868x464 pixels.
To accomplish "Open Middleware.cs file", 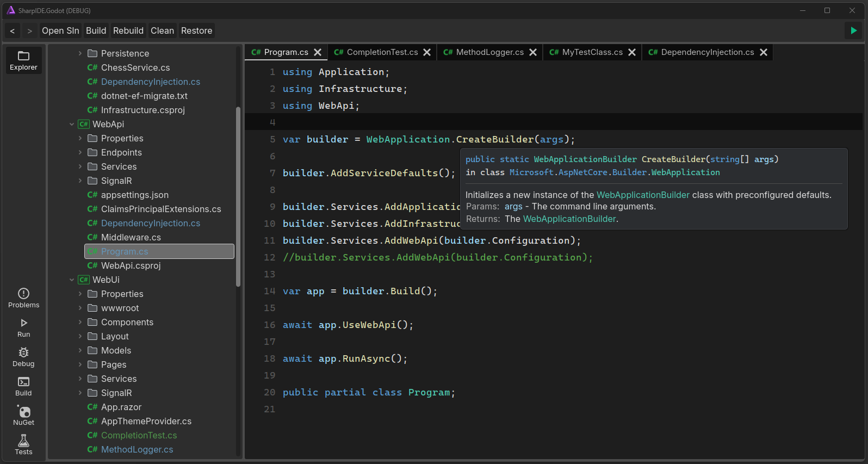I will coord(131,237).
